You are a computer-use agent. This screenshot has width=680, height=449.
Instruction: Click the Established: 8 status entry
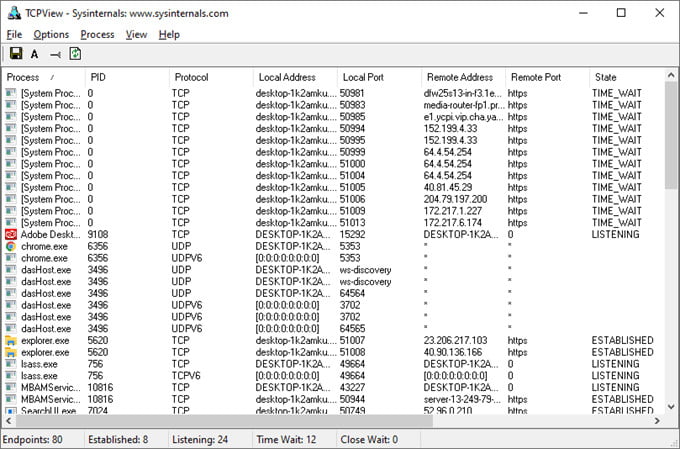[118, 439]
